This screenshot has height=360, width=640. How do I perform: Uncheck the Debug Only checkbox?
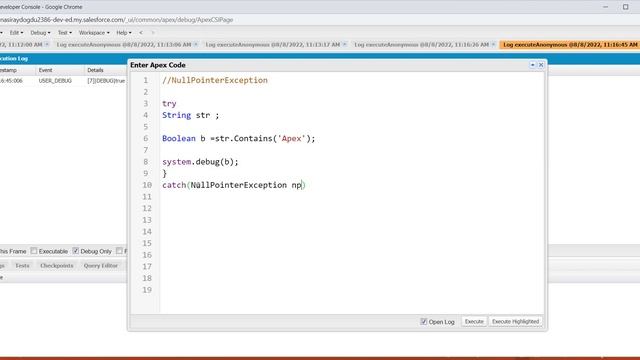tap(76, 251)
